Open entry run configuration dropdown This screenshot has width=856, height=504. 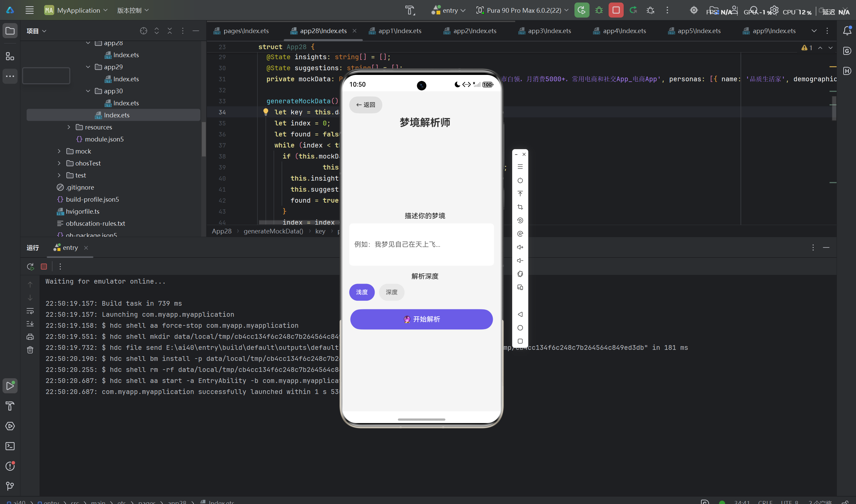[x=448, y=10]
